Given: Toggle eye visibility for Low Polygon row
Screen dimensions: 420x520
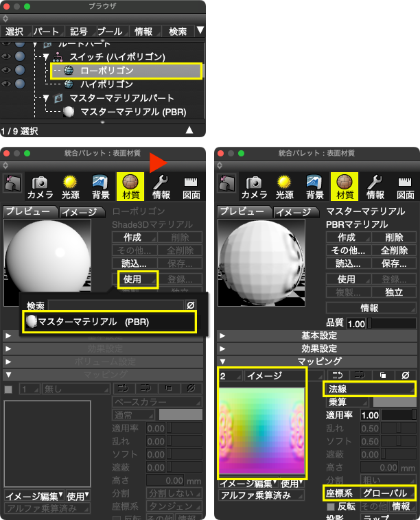Looking at the screenshot, I should pos(7,71).
